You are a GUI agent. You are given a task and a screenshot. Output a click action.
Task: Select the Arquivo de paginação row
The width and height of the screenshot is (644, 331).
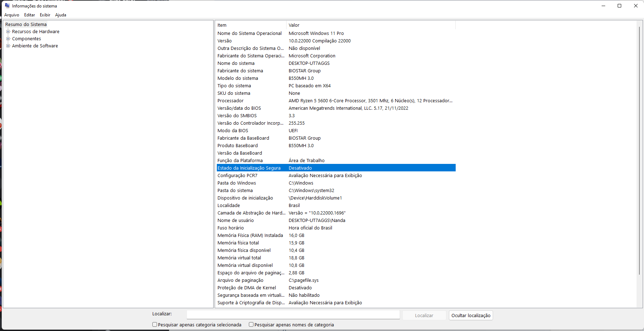pos(336,280)
